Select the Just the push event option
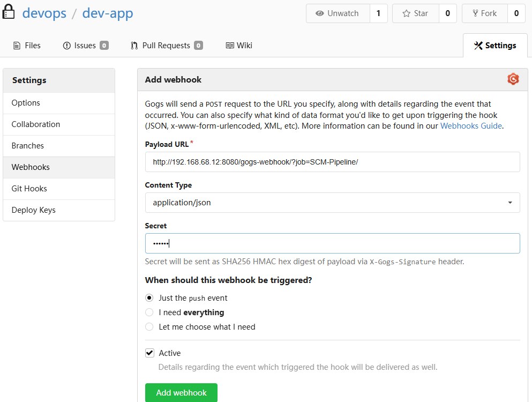The height and width of the screenshot is (402, 532). pos(149,298)
